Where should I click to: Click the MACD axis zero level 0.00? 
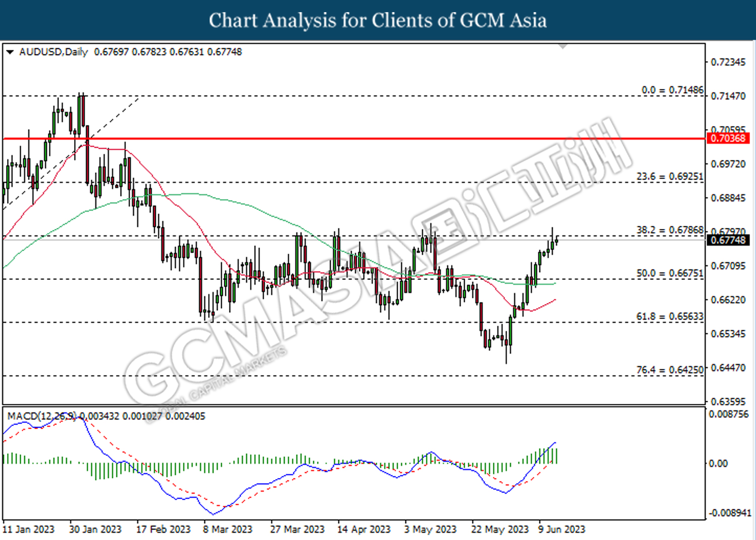click(718, 463)
